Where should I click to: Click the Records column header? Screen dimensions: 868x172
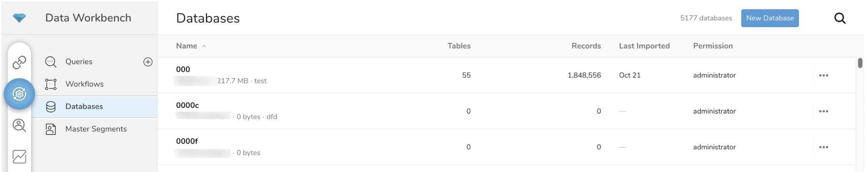586,46
